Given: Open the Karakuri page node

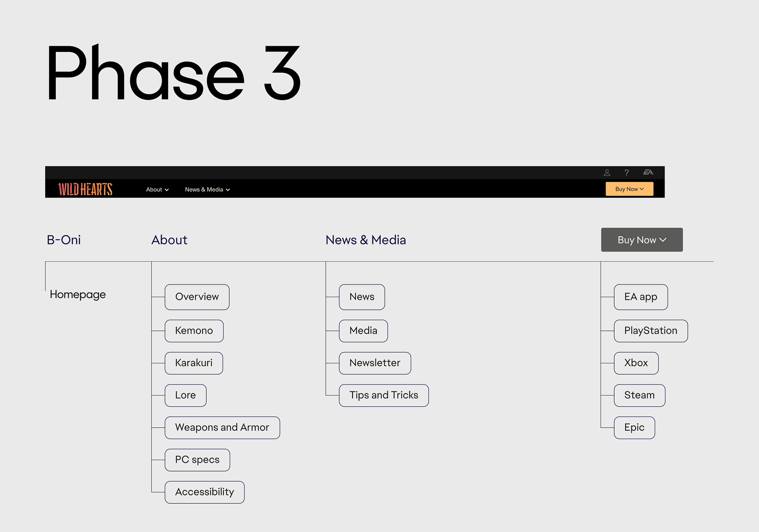Looking at the screenshot, I should pos(194,363).
